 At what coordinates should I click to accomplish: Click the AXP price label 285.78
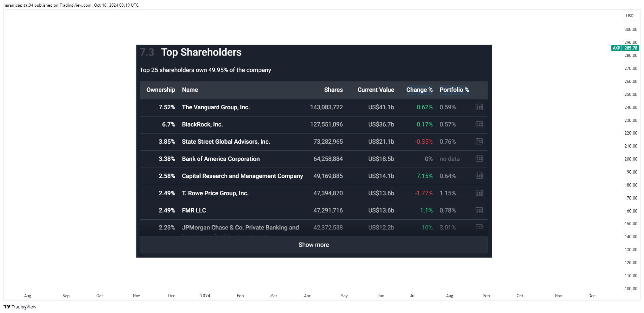631,48
